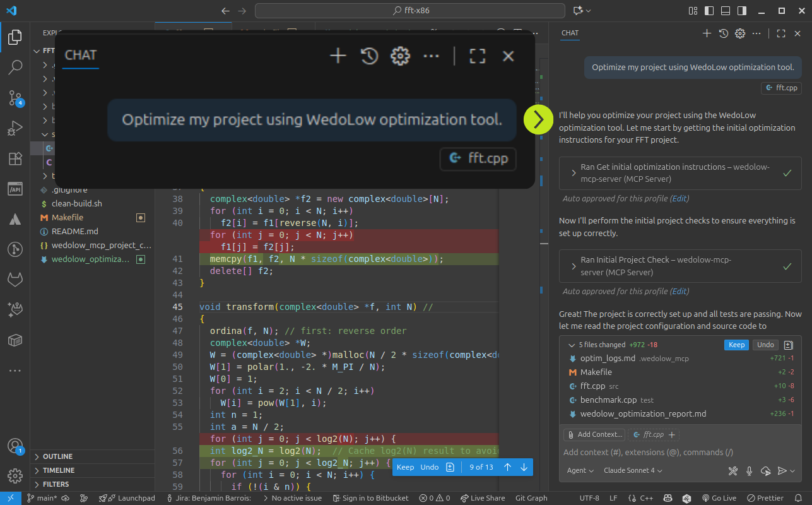
Task: Open the Claude Sonnet 4 model picker
Action: coord(633,470)
